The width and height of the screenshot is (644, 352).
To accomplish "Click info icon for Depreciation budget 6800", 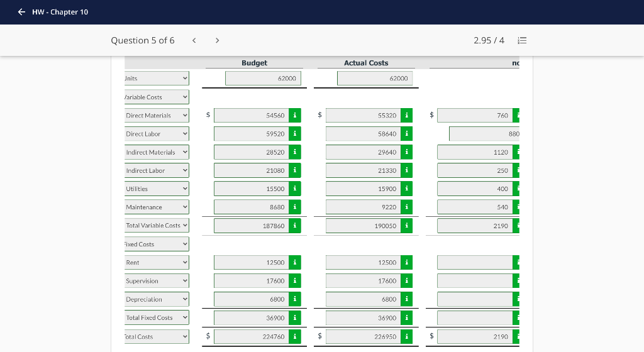I will 295,299.
